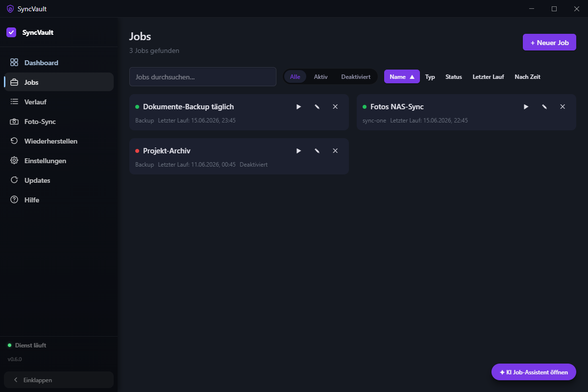The width and height of the screenshot is (588, 392).
Task: Open the KI Job-Assistent
Action: (534, 372)
